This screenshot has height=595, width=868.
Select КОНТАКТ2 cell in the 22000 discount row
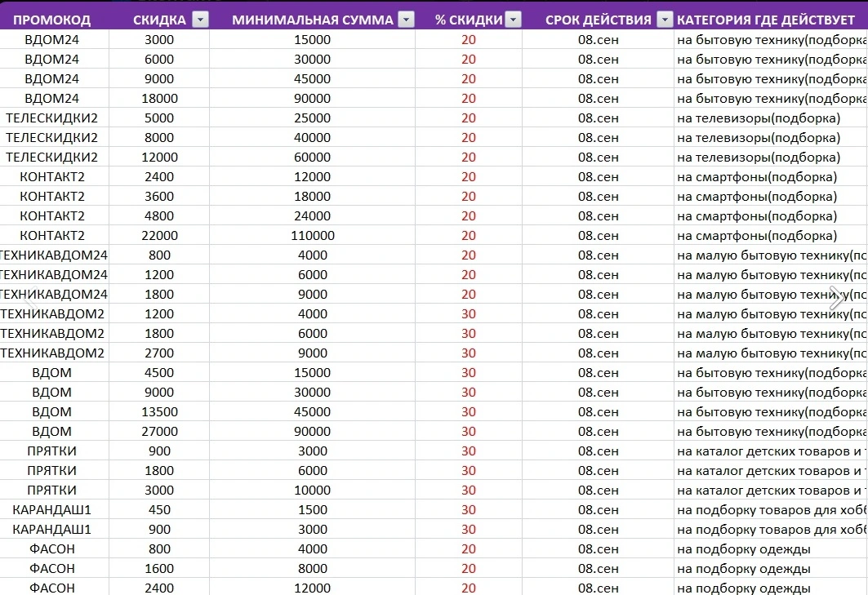(52, 236)
